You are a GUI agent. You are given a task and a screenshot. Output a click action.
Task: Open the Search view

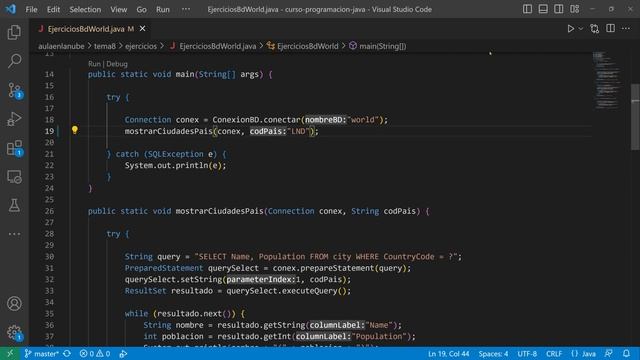(14, 61)
